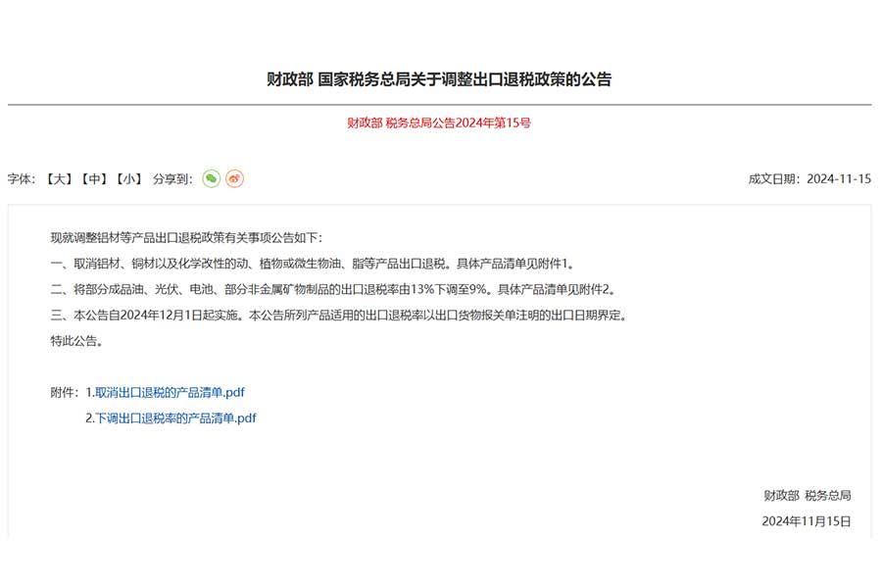Viewport: 882px width, 588px height.
Task: Click paragraph two about 13%下调至9%
Action: point(333,289)
